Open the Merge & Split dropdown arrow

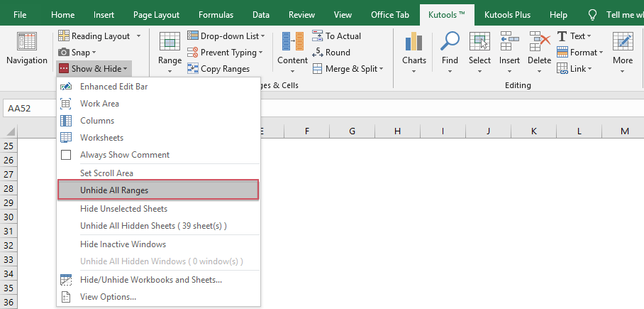pos(381,69)
